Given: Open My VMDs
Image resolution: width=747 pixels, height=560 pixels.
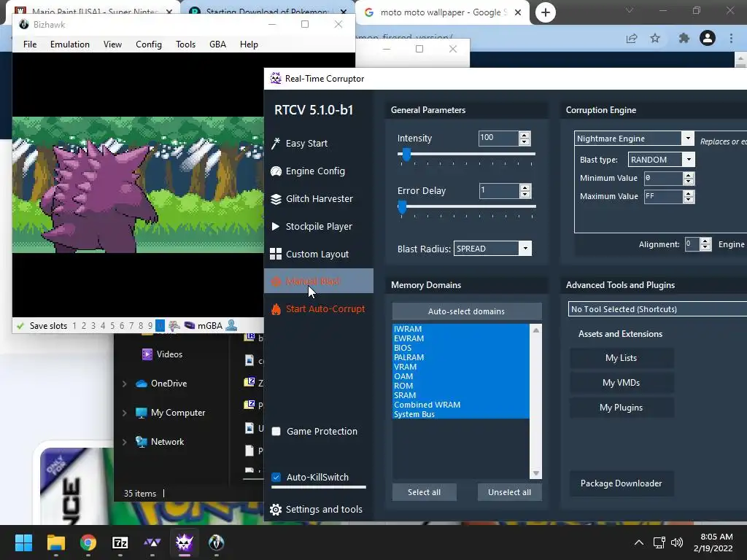Looking at the screenshot, I should tap(622, 383).
